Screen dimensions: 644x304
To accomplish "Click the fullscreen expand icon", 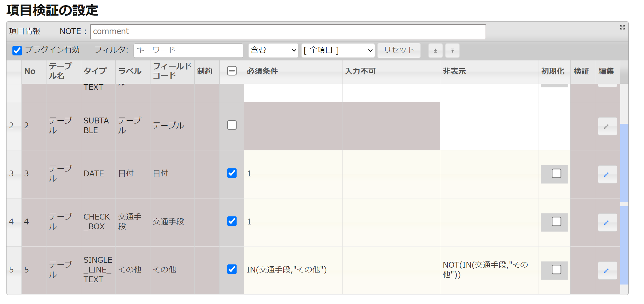I will [622, 27].
